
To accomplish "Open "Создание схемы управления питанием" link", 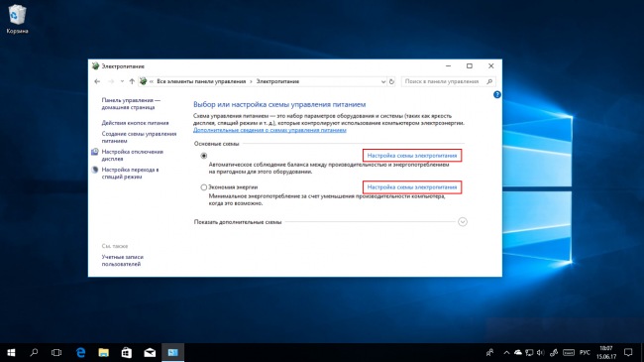I will (139, 137).
